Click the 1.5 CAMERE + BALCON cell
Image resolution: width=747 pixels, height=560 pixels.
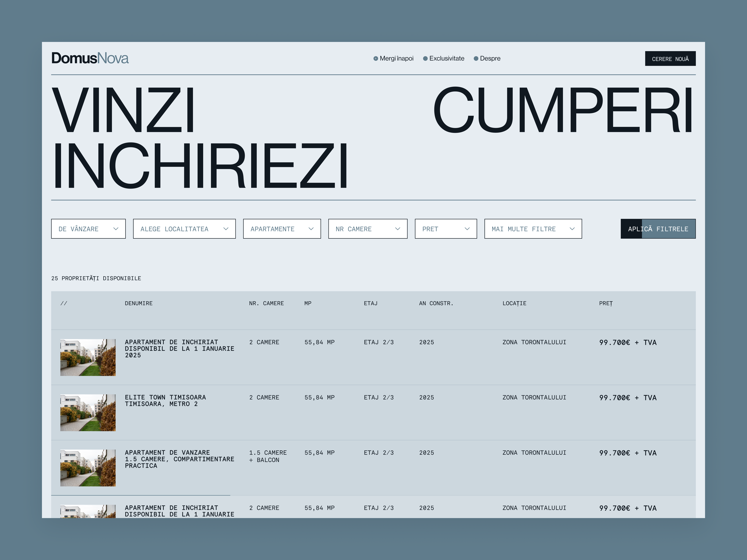268,456
